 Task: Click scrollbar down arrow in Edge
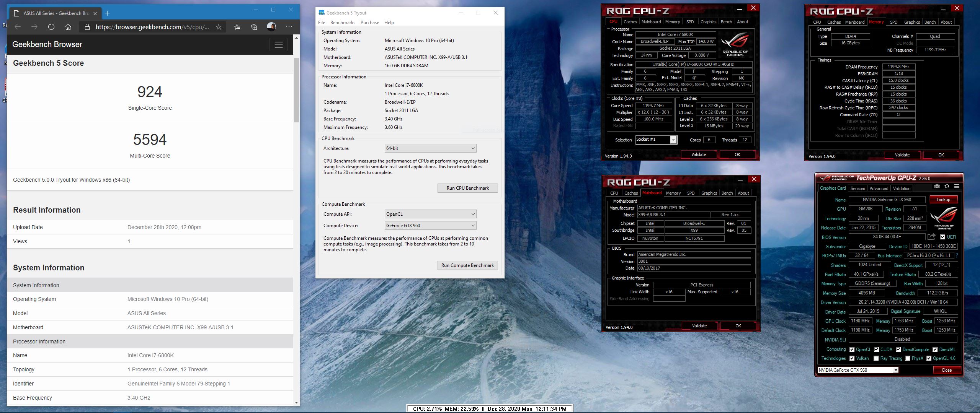296,402
